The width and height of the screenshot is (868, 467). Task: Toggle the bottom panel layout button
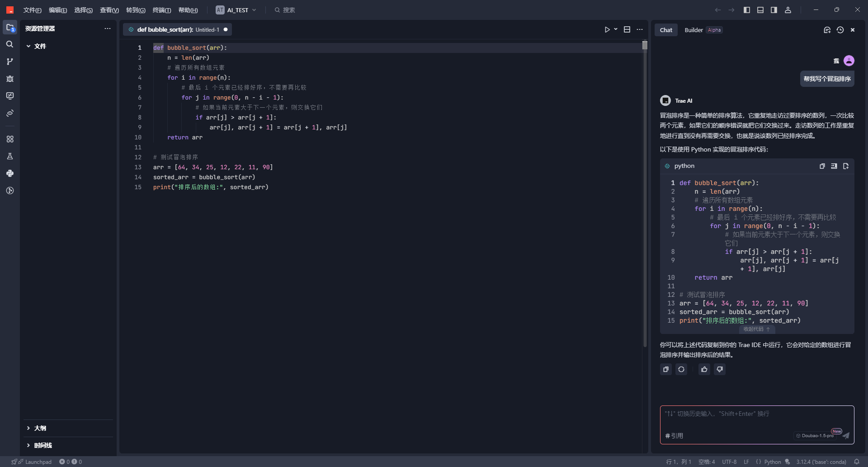tap(760, 10)
